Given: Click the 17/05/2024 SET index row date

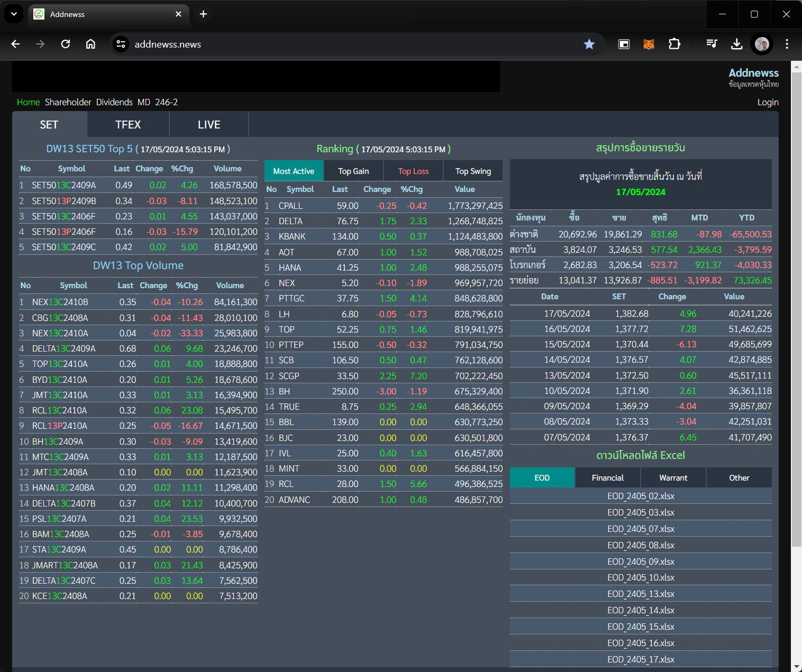Looking at the screenshot, I should pos(567,314).
